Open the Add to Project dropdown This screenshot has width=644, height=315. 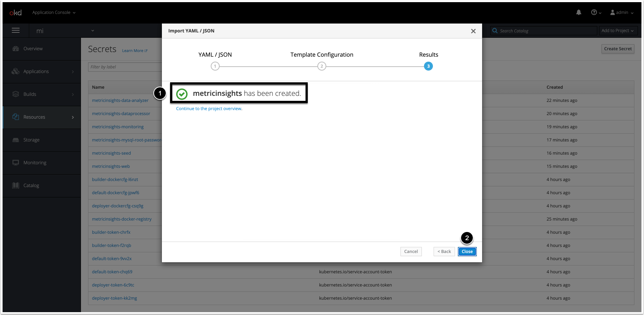618,31
